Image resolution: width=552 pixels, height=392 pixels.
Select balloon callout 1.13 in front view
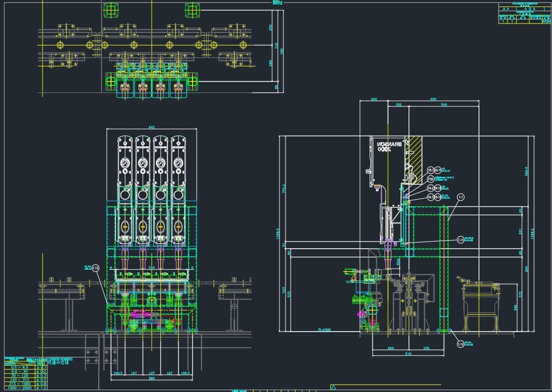(x=95, y=268)
